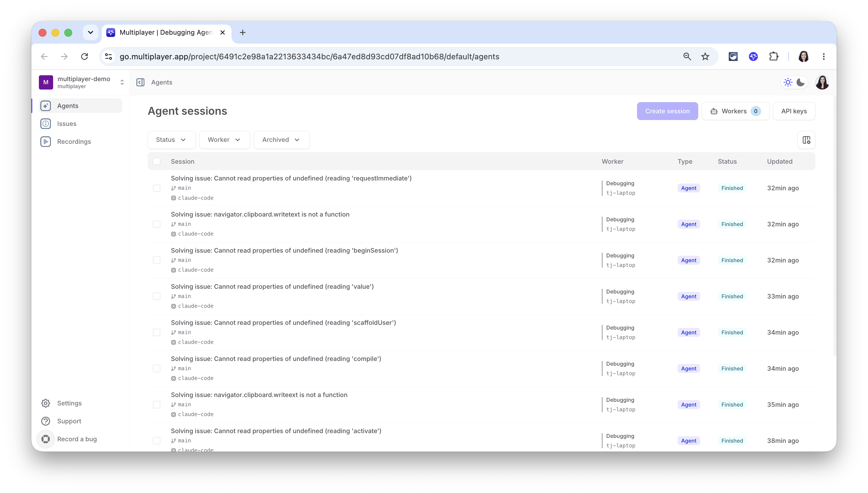Check the 'scaffoldUser' session checkbox

point(157,332)
